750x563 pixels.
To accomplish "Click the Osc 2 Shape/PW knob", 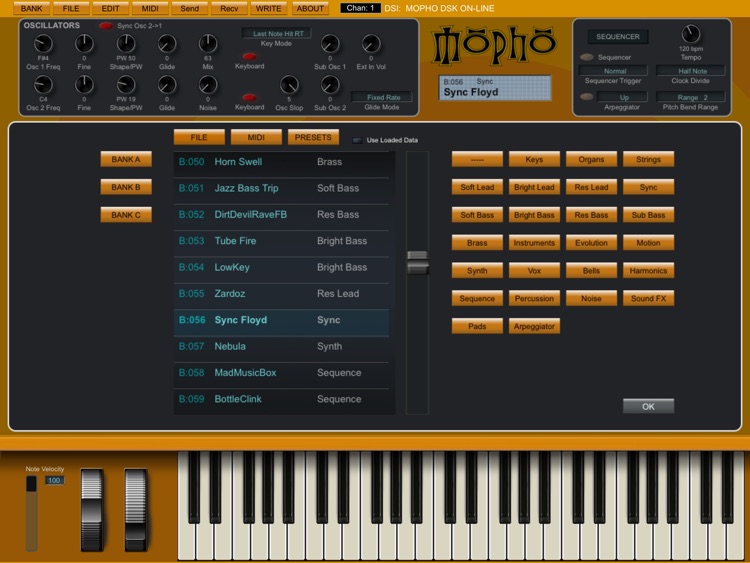I will pyautogui.click(x=126, y=85).
